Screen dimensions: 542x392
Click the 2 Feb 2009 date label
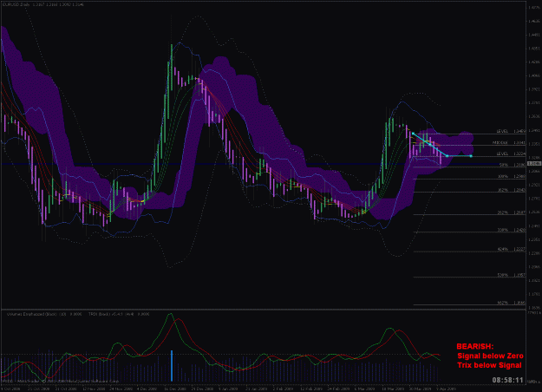(283, 389)
